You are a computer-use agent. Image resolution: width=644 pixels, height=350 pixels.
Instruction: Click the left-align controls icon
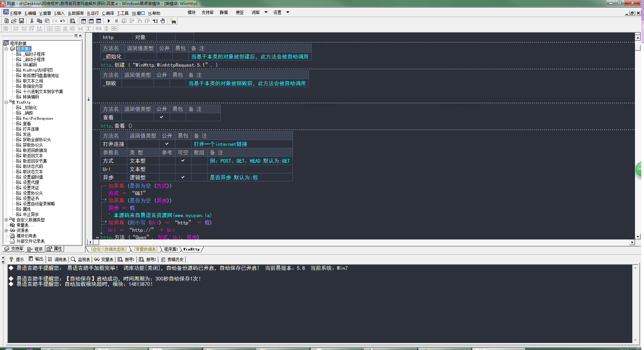click(16, 29)
